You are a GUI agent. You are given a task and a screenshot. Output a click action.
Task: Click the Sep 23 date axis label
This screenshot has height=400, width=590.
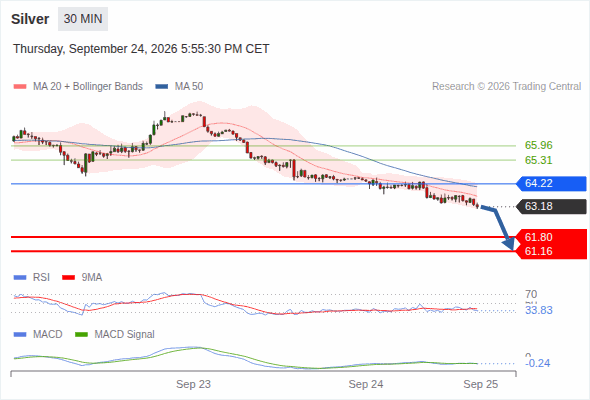193,384
